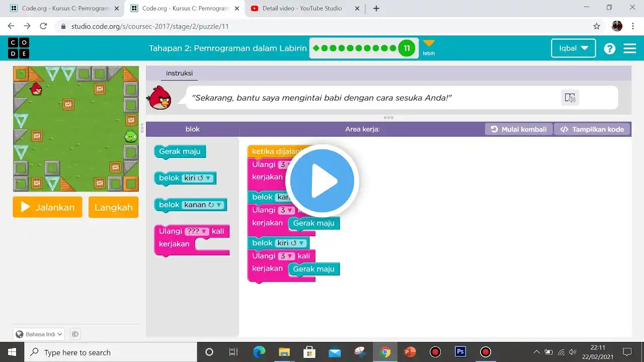This screenshot has width=644, height=362.
Task: Open the Ulangi 3 dropdown below workspace belok kiri
Action: click(286, 256)
